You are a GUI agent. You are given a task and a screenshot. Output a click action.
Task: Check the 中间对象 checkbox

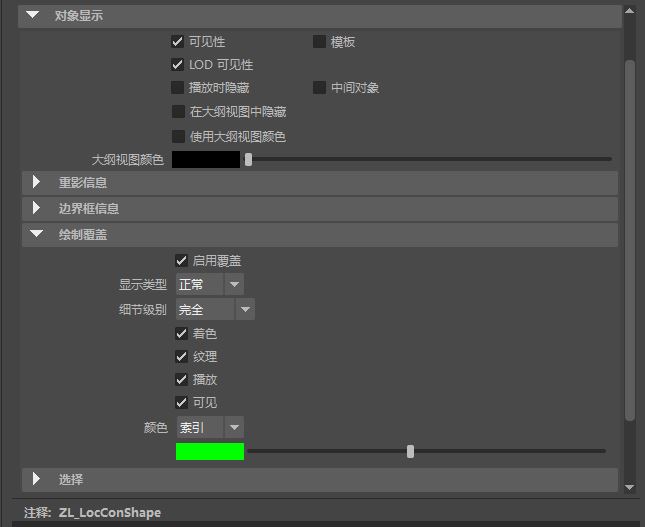319,88
